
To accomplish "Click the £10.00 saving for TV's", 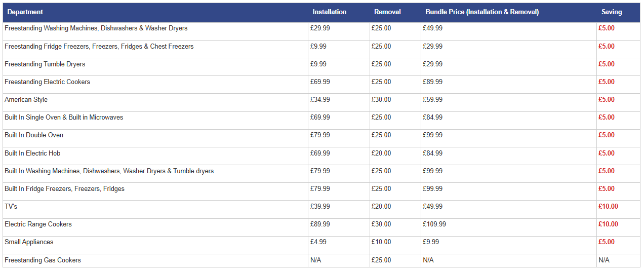I will (608, 207).
